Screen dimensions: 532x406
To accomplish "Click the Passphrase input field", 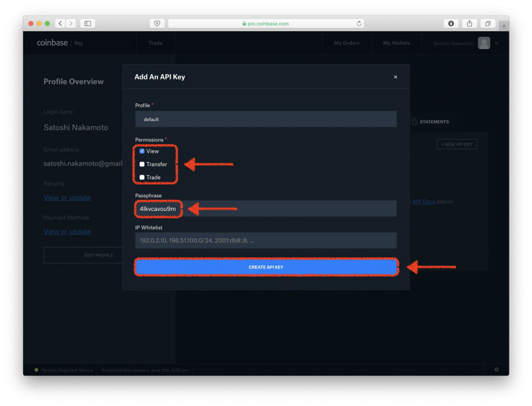I will 266,209.
